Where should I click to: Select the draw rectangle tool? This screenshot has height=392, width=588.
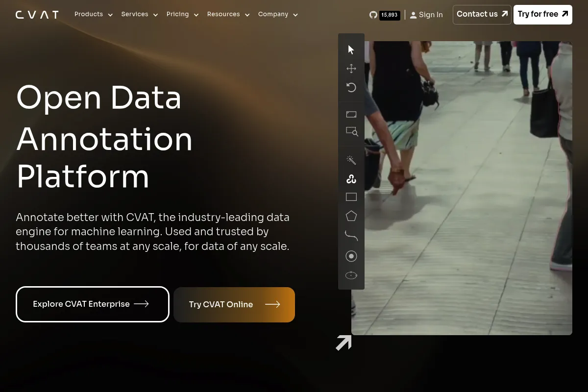pos(351,197)
